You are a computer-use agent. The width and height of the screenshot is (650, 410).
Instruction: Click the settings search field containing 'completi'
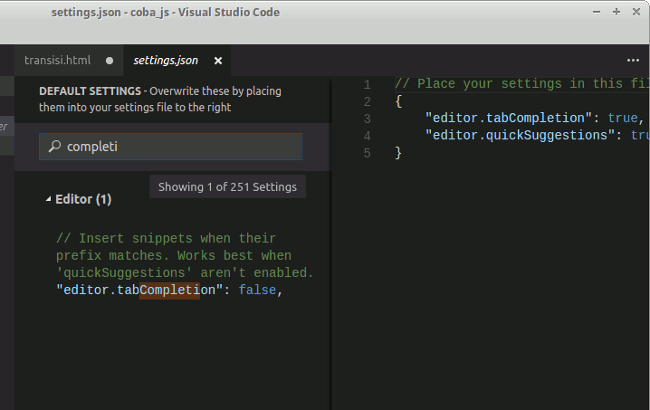click(x=171, y=146)
